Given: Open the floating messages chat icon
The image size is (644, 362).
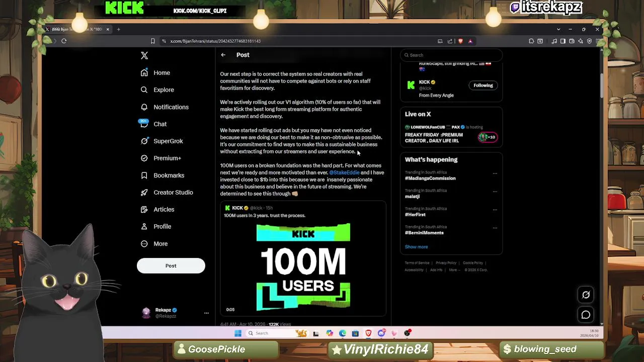Looking at the screenshot, I should click(x=586, y=315).
